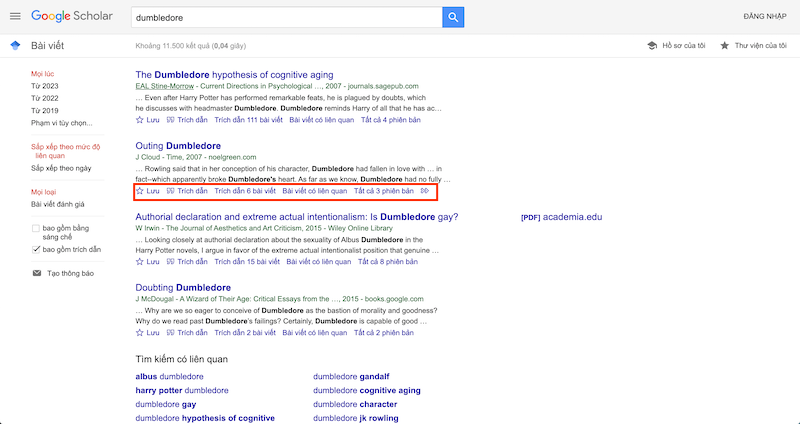Check bao gồm bằng sáng chế checkbox
Screen dimensions: 800x424
36,229
